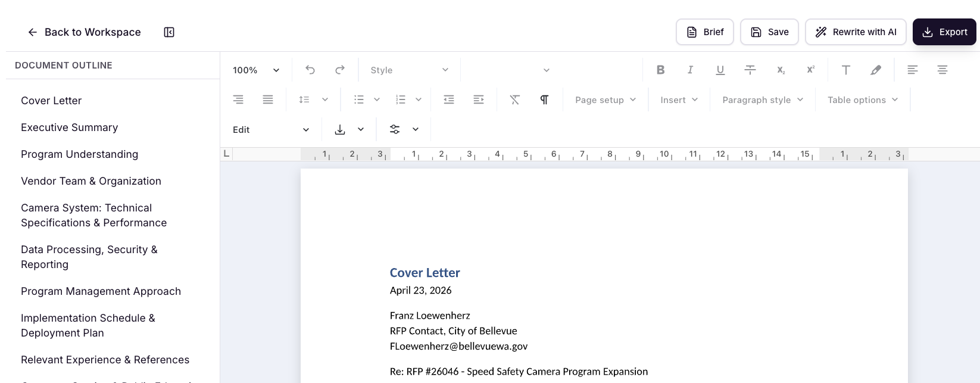Image resolution: width=980 pixels, height=383 pixels.
Task: Click the Cover Letter heading in document
Action: [425, 273]
